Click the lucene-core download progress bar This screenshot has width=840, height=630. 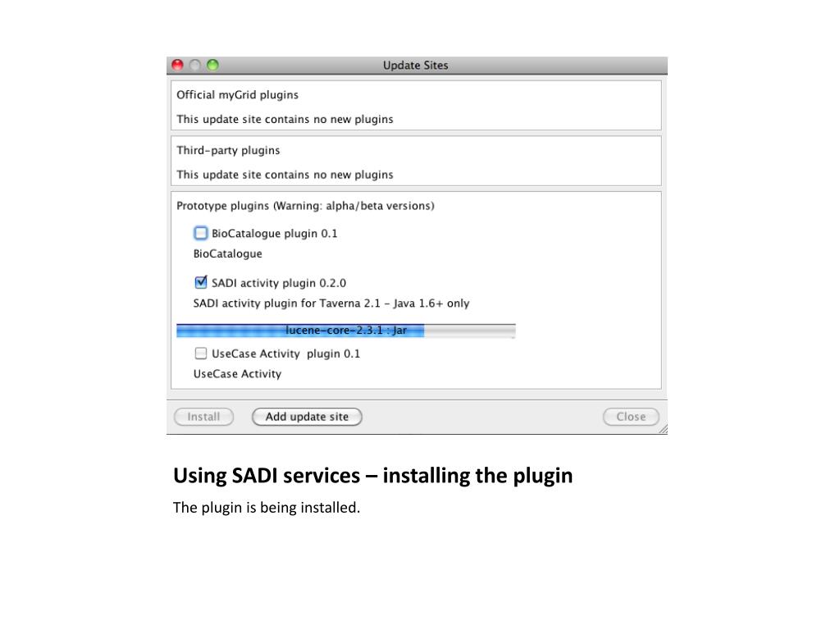click(x=346, y=331)
